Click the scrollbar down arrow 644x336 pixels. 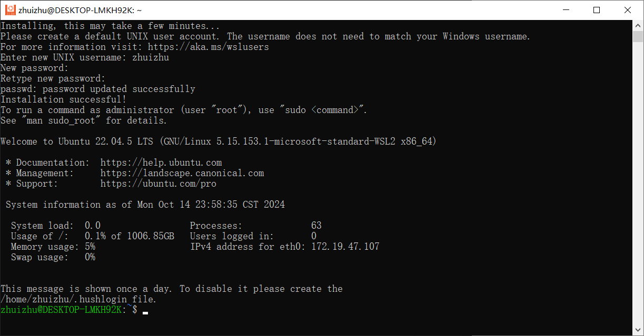[x=638, y=330]
